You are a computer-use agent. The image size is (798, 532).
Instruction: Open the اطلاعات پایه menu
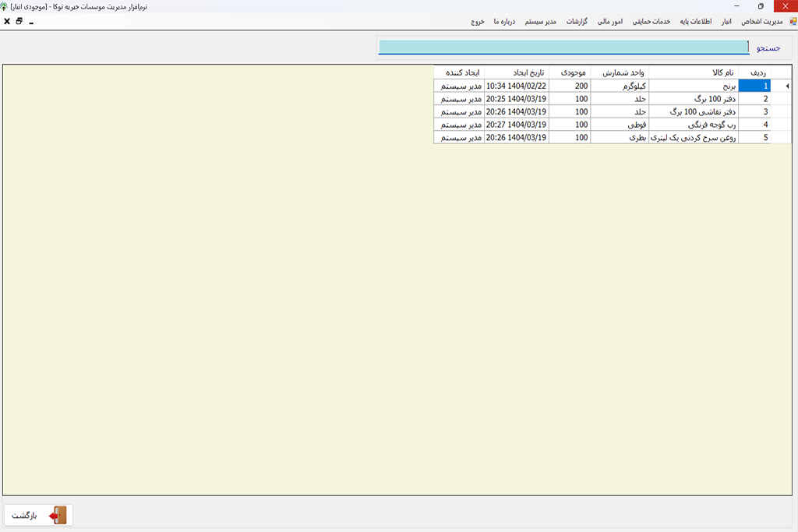coord(697,22)
